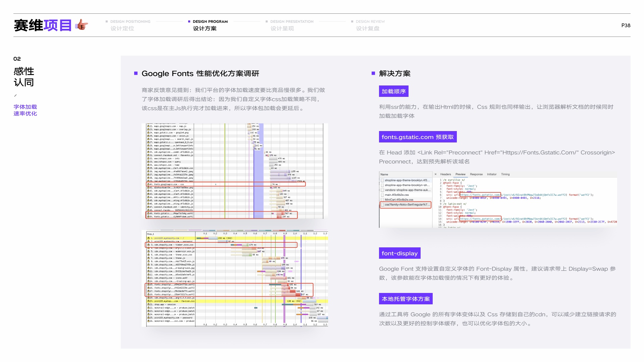This screenshot has width=644, height=362.
Task: Click file icon next to main.4f3c6b2e.css
Action: point(382,195)
